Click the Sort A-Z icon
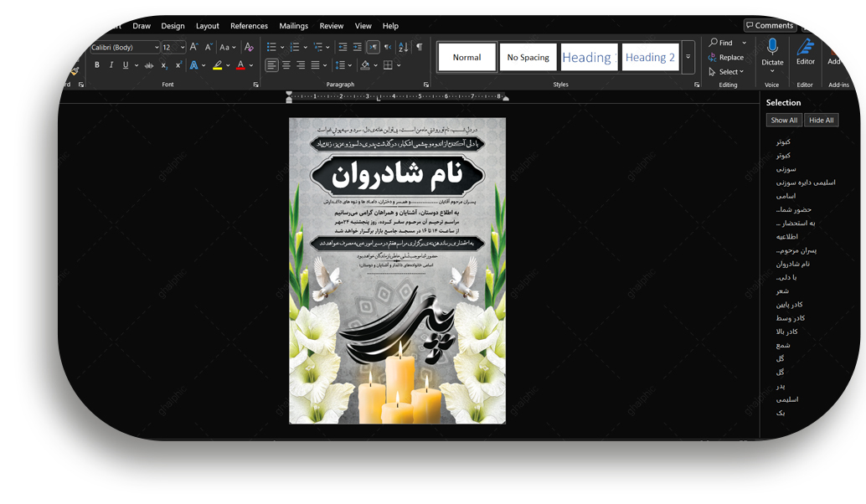 pos(403,48)
